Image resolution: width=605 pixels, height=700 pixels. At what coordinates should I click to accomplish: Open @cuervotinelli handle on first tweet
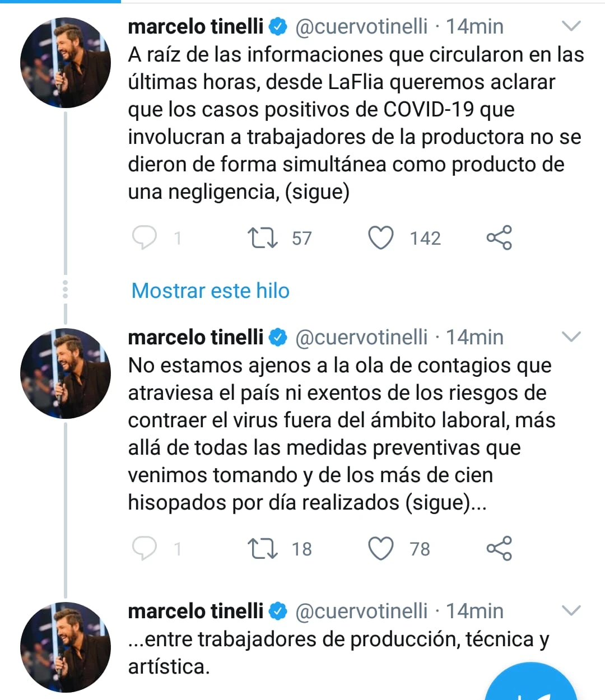pos(361,26)
